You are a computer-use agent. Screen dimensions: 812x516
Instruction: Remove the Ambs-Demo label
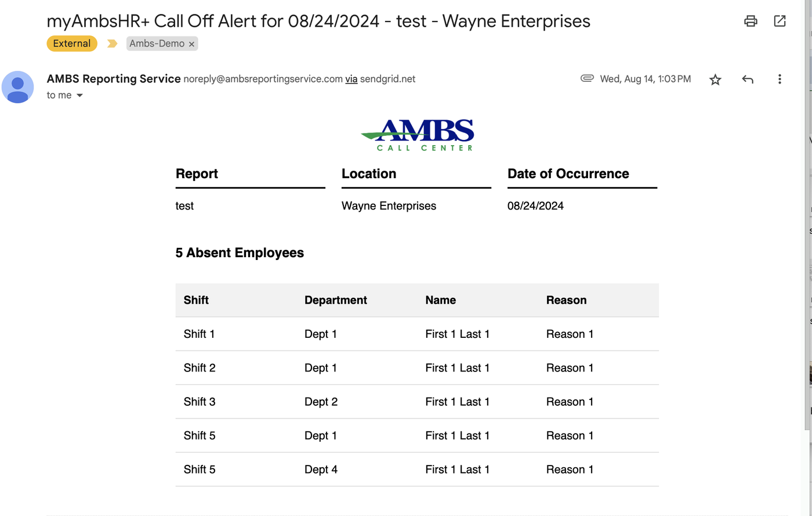[x=191, y=44]
